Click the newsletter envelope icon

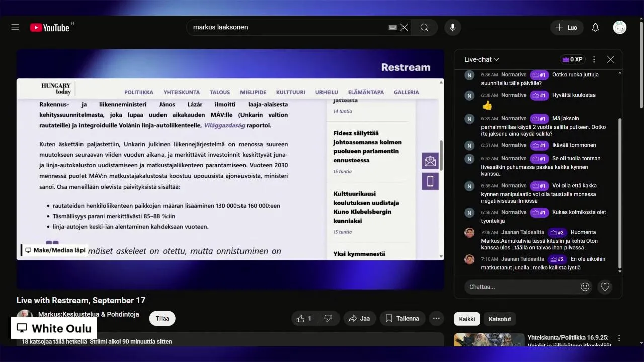click(x=430, y=161)
